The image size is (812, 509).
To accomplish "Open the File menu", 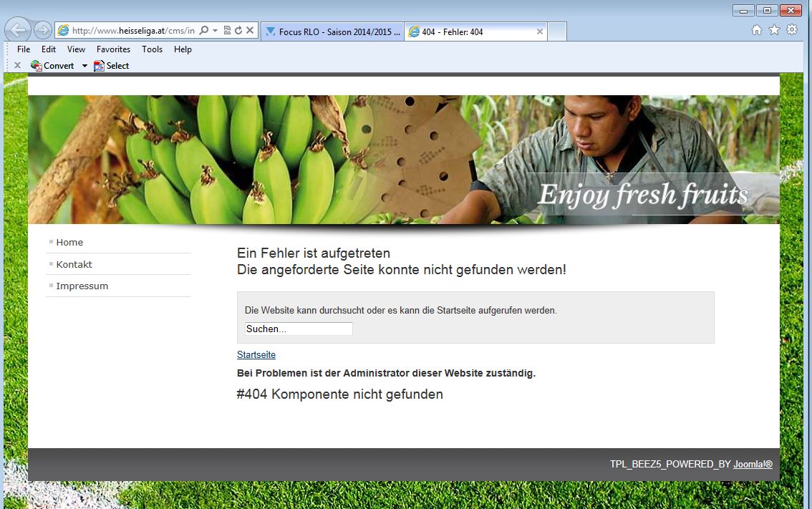I will [x=24, y=49].
